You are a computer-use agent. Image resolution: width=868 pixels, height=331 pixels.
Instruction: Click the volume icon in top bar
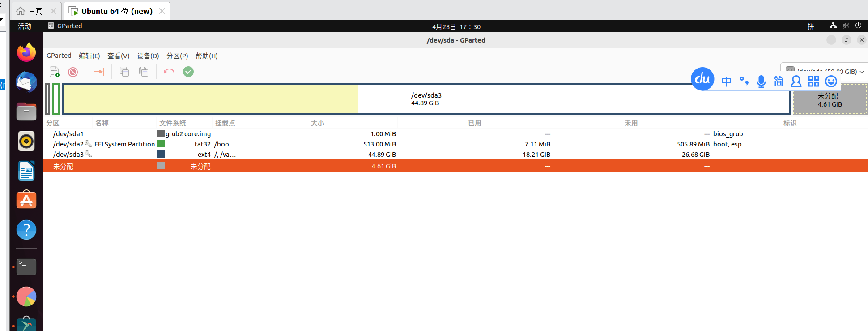click(x=846, y=26)
